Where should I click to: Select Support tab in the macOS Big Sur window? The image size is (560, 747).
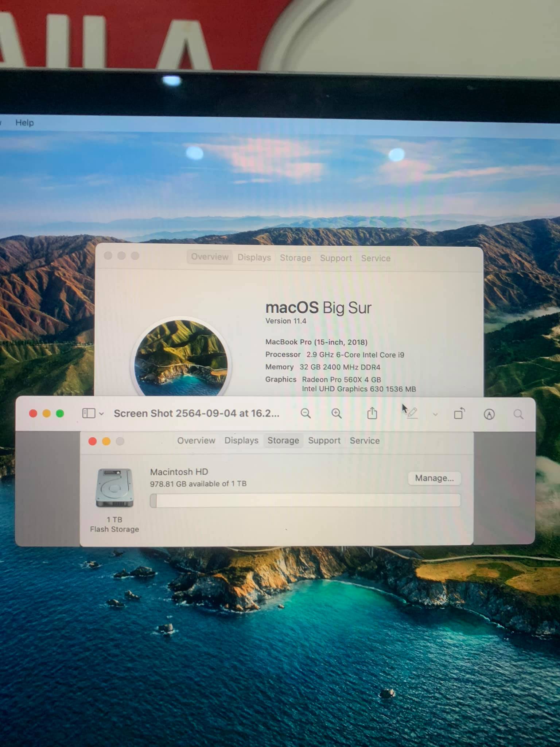pos(336,258)
